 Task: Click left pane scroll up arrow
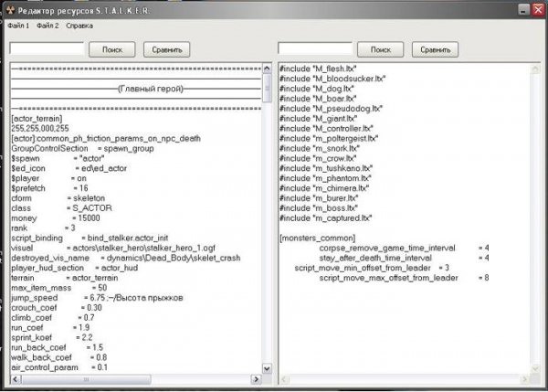[267, 69]
